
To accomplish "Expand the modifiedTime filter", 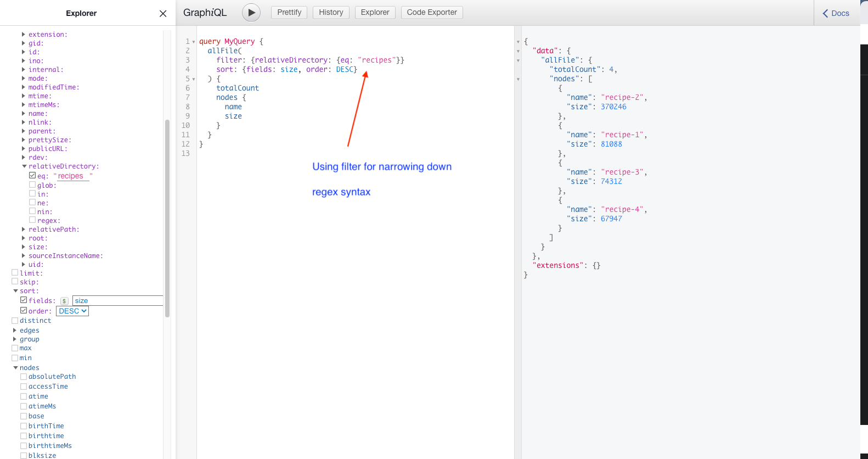I will (x=24, y=87).
